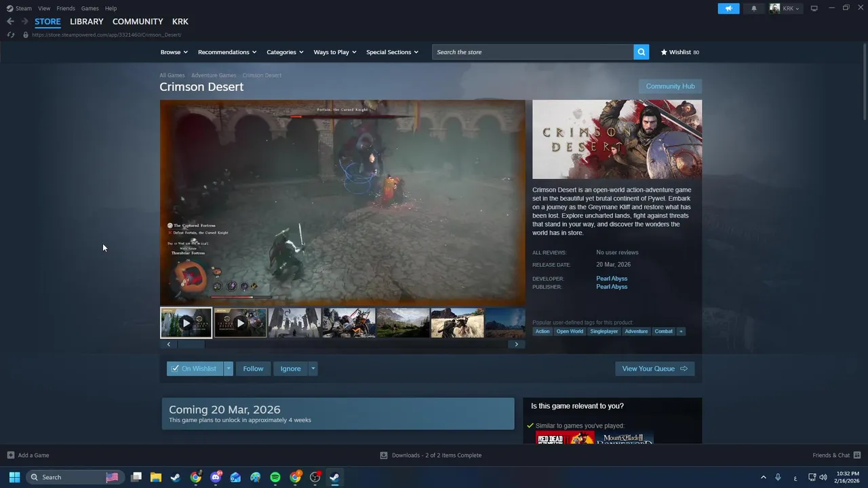Expand the Recommendations menu
The height and width of the screenshot is (488, 868).
[x=227, y=52]
